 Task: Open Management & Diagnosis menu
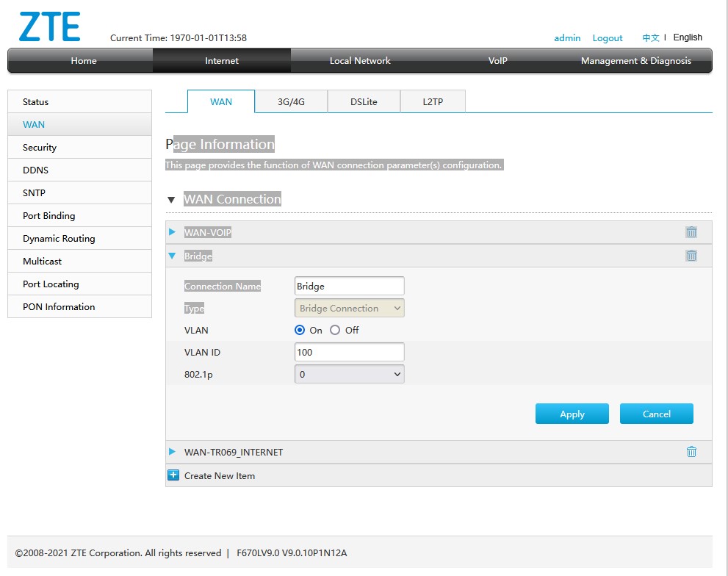[x=635, y=61]
